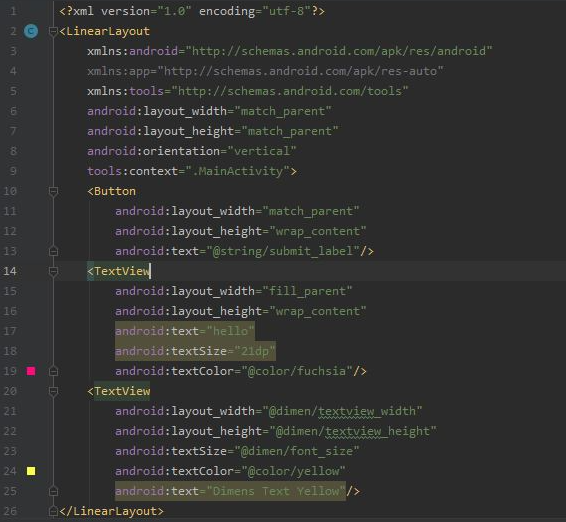
Task: Collapse the second TextView fold marker on line 20
Action: click(x=53, y=391)
